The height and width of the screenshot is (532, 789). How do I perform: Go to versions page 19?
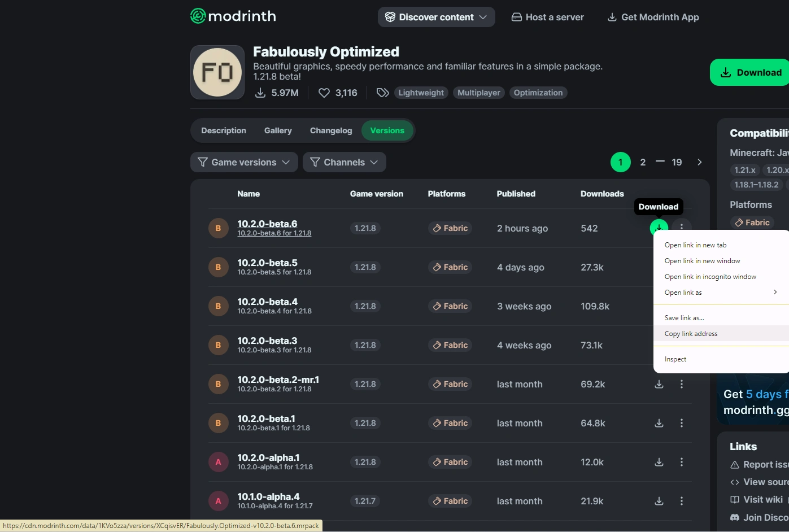point(677,162)
